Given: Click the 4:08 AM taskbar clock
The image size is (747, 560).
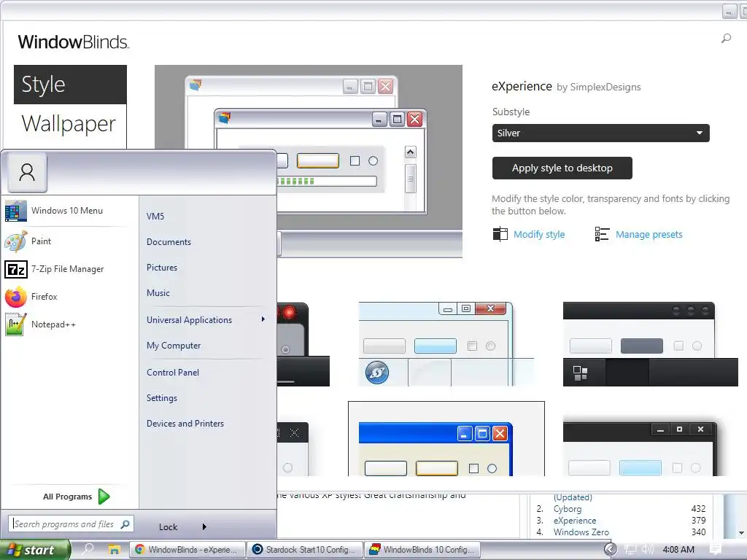Looking at the screenshot, I should [x=678, y=550].
